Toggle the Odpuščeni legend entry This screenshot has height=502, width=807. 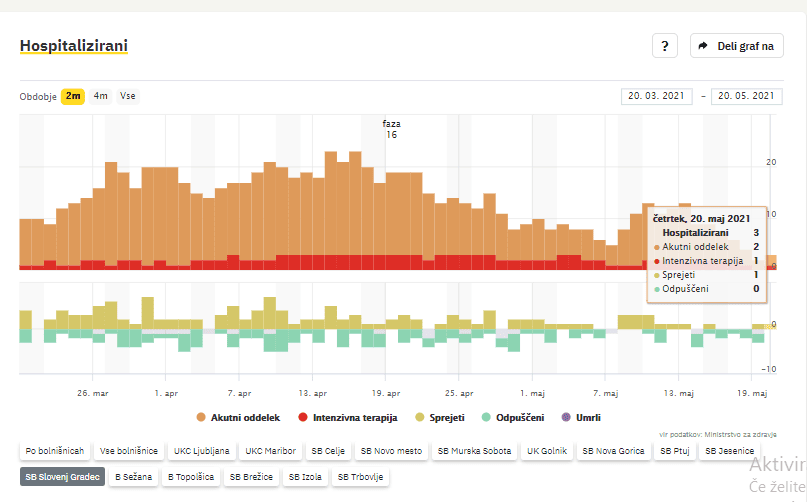516,417
